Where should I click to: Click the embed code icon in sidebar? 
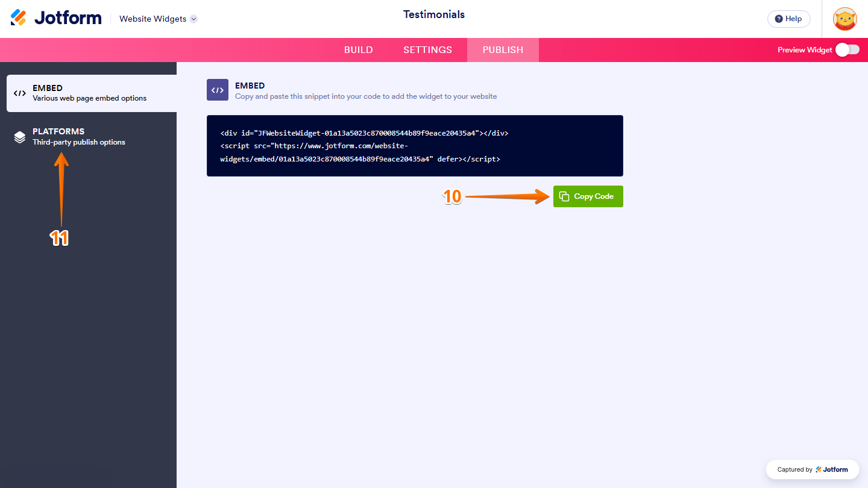(20, 93)
